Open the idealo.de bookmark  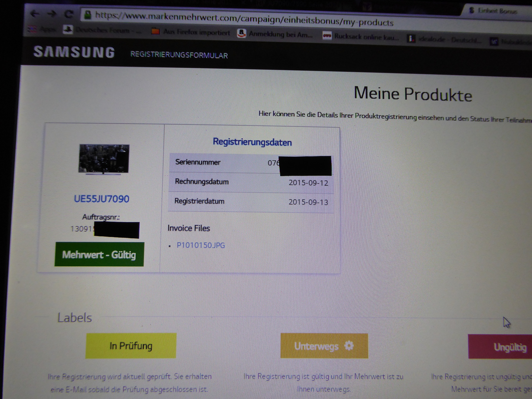tap(443, 39)
